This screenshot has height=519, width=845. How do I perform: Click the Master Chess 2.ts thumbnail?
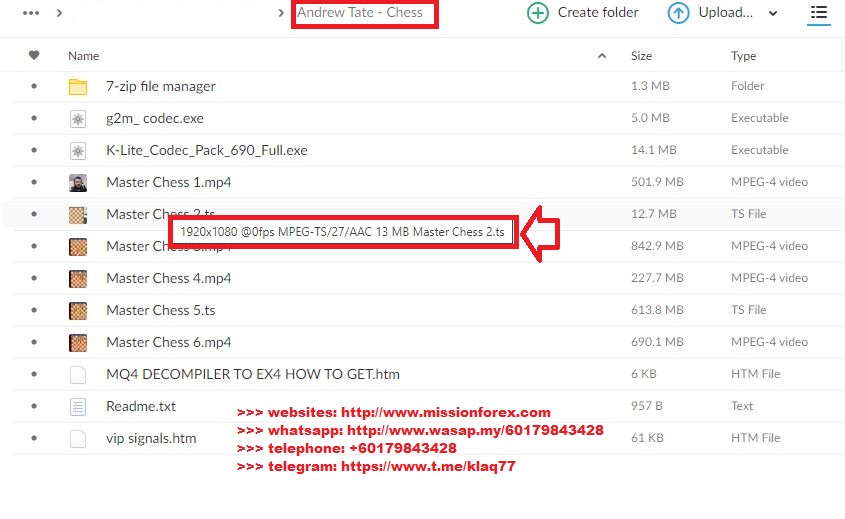[78, 214]
